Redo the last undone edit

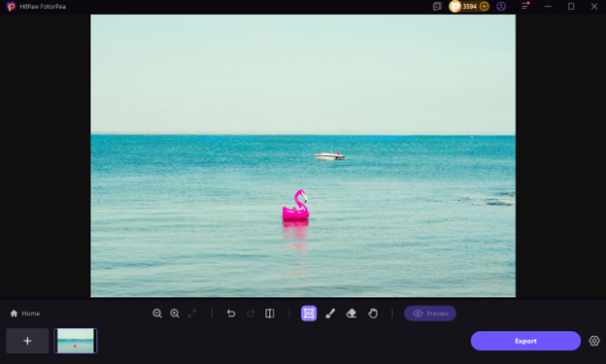pos(251,314)
